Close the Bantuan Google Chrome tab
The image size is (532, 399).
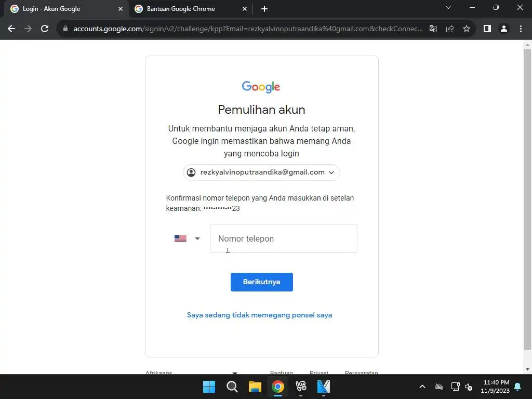click(245, 9)
